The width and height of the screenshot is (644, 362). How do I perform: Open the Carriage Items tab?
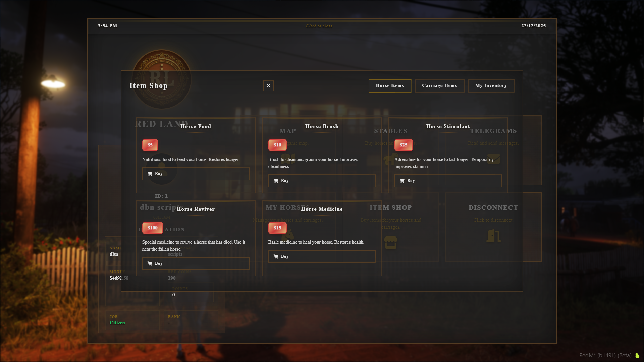click(x=440, y=86)
